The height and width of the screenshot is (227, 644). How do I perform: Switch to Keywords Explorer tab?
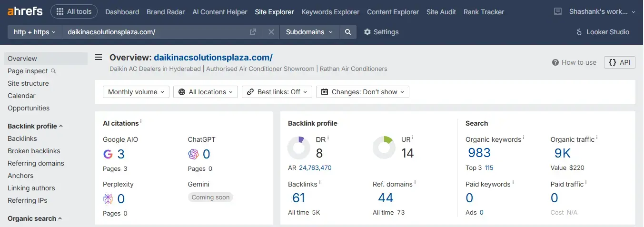pyautogui.click(x=330, y=12)
